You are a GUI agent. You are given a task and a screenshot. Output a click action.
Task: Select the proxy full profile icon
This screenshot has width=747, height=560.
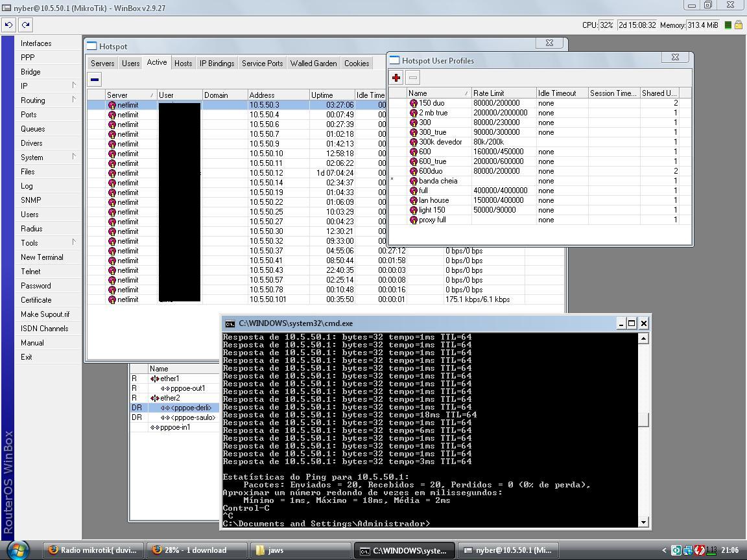413,220
